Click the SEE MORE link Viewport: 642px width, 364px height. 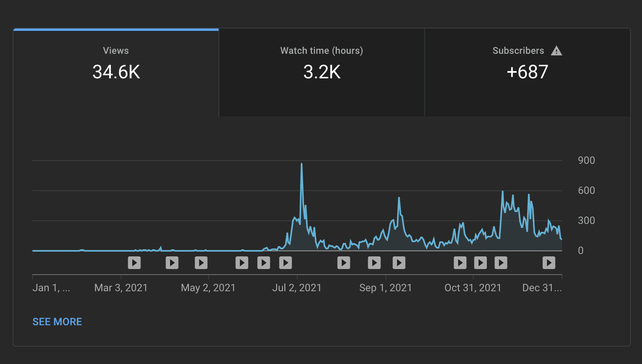(x=57, y=321)
